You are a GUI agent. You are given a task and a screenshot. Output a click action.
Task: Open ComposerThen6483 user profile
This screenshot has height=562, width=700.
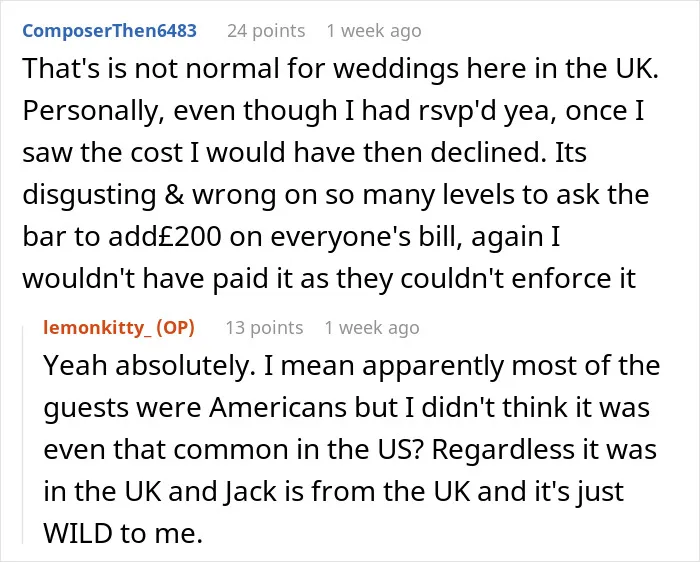pyautogui.click(x=109, y=31)
